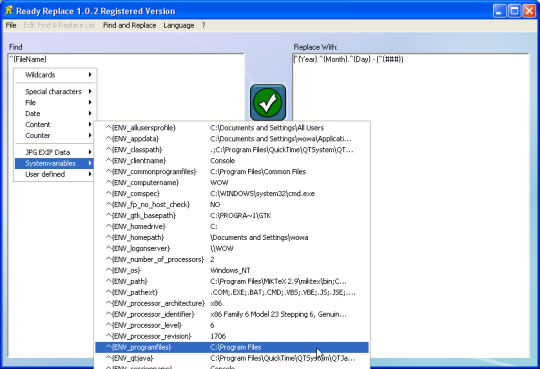Select the Systemvariables menu entry
The height and width of the screenshot is (369, 540).
pyautogui.click(x=55, y=163)
